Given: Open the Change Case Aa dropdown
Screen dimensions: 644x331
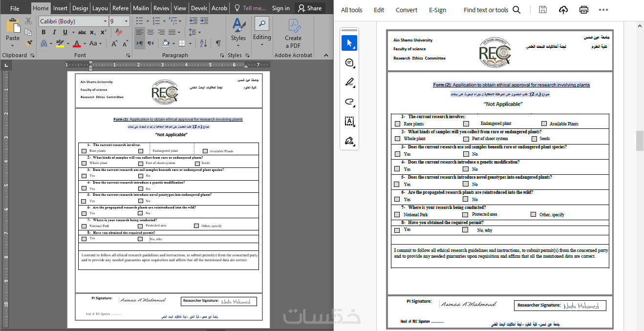Looking at the screenshot, I should 99,43.
